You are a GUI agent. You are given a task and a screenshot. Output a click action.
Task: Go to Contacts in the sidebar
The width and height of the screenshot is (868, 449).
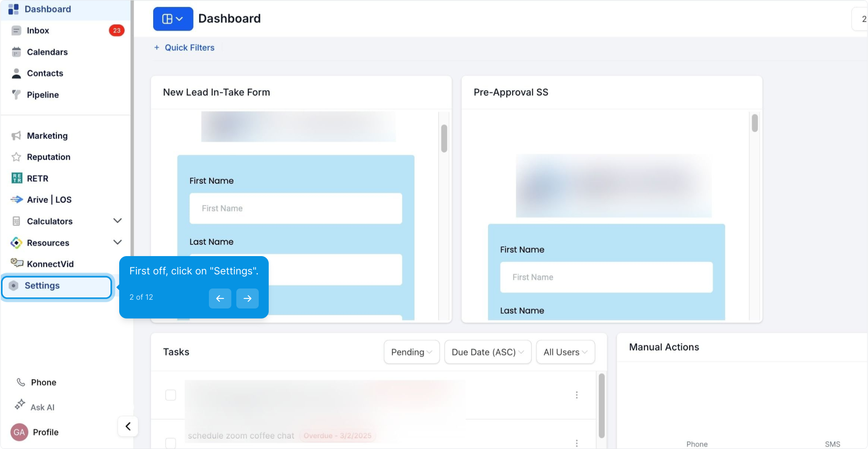coord(45,73)
